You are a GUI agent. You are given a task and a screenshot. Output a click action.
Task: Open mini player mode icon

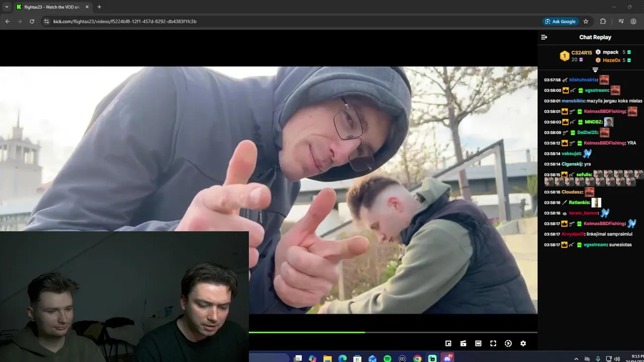tap(448, 343)
